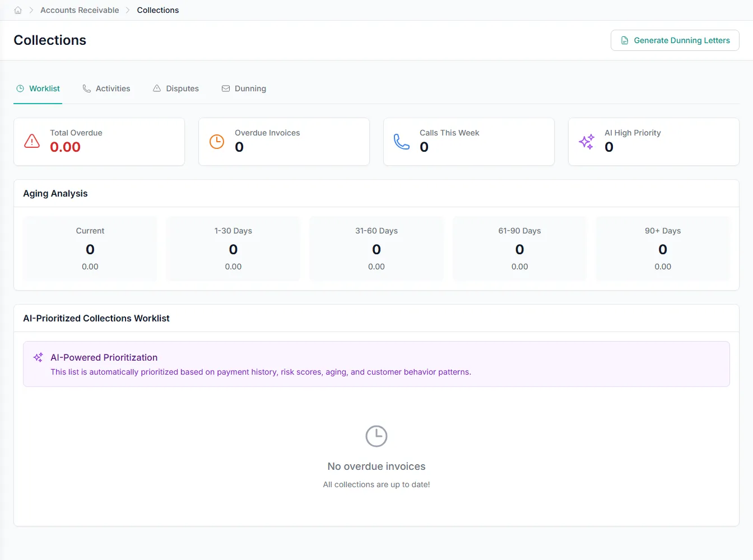The image size is (753, 560).
Task: Click the Collections breadcrumb item
Action: click(x=158, y=10)
